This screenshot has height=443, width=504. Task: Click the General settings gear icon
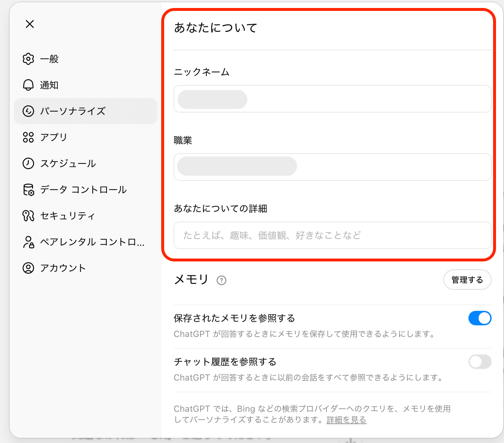(28, 59)
